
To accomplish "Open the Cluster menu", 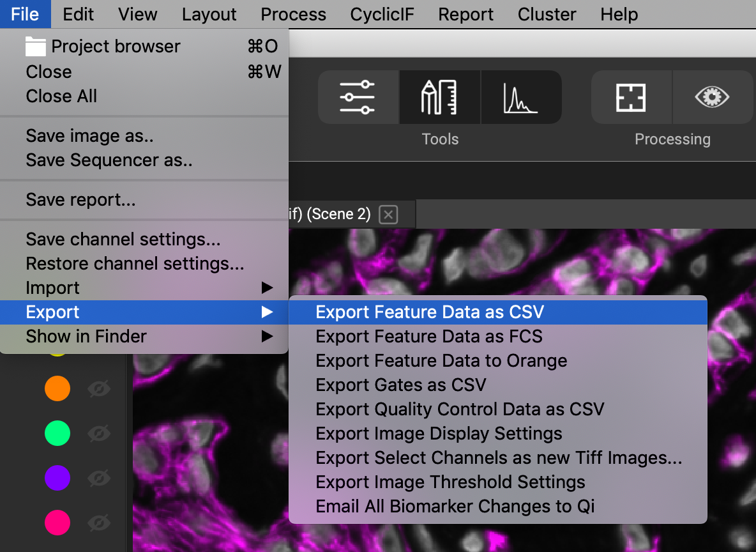I will pyautogui.click(x=547, y=14).
